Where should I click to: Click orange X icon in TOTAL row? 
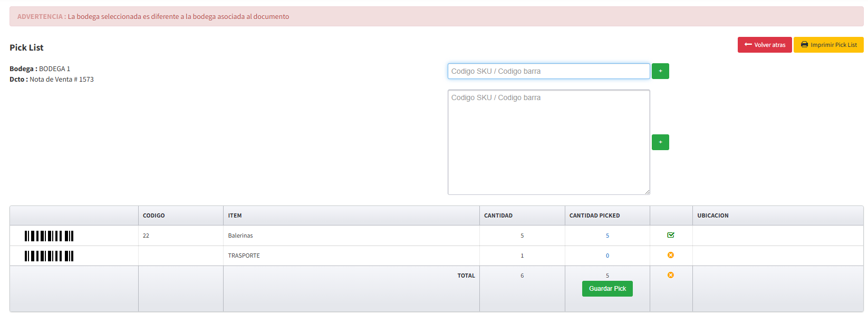pos(671,275)
